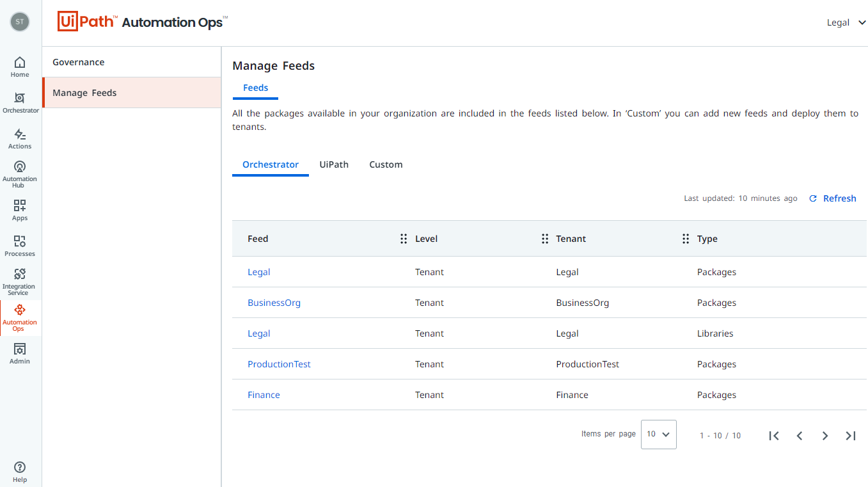Switch to the Feeds tab
Image resolution: width=868 pixels, height=487 pixels.
[255, 88]
